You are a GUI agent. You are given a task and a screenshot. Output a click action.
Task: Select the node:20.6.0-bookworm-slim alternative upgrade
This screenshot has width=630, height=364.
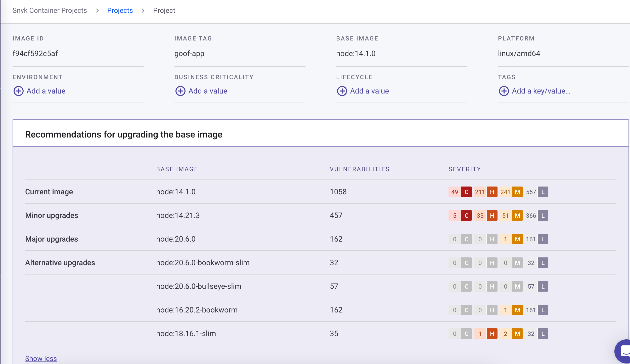click(203, 262)
